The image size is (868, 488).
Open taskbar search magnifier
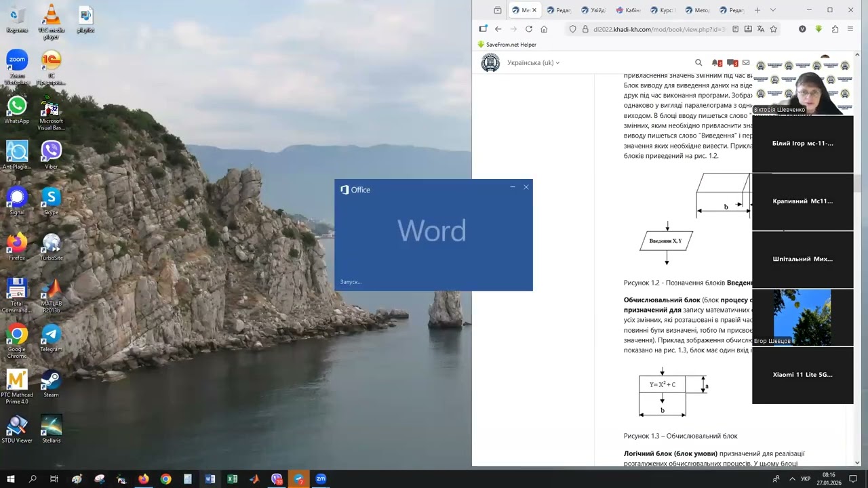pyautogui.click(x=33, y=479)
